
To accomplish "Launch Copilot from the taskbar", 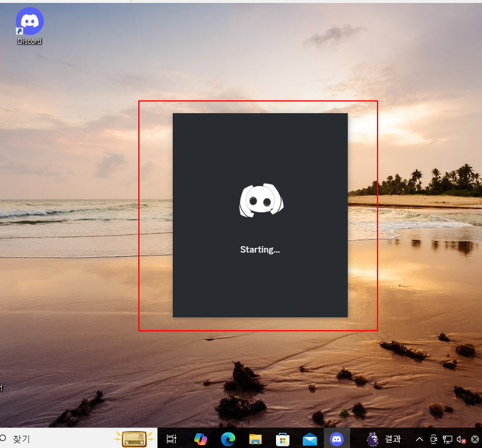I will 201,439.
